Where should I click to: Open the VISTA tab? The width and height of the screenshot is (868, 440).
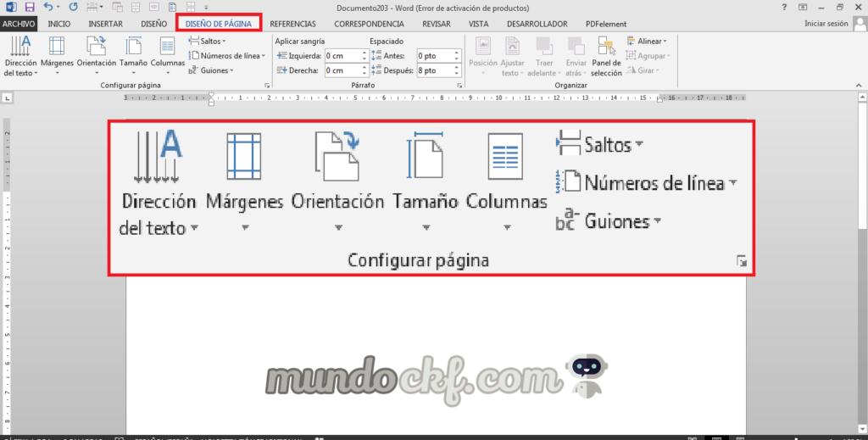[x=478, y=24]
